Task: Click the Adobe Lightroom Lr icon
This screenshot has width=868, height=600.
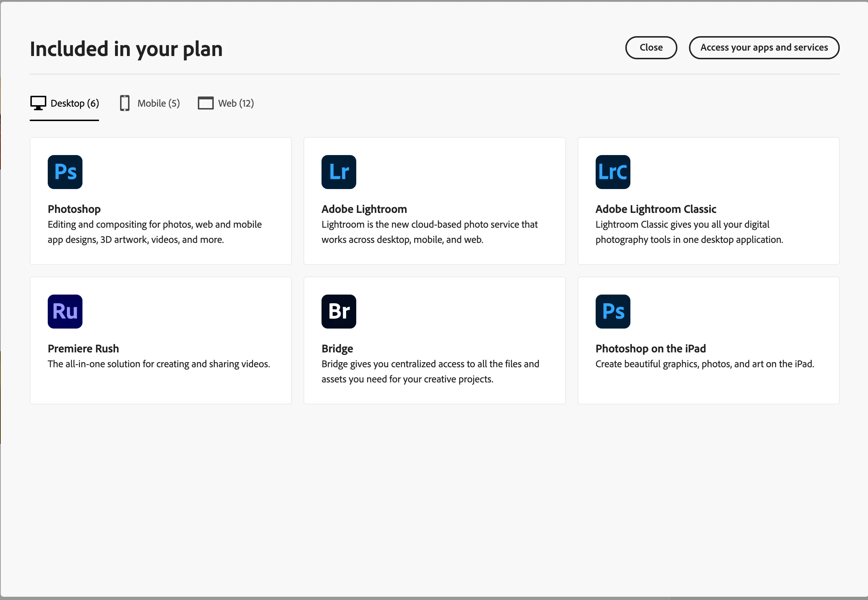Action: tap(339, 172)
